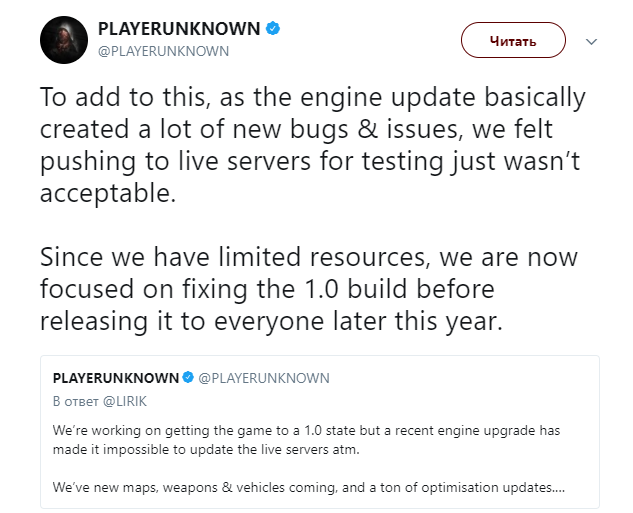
Task: Open the bold PLAYERUNKNOWN display name at top
Action: (x=179, y=29)
